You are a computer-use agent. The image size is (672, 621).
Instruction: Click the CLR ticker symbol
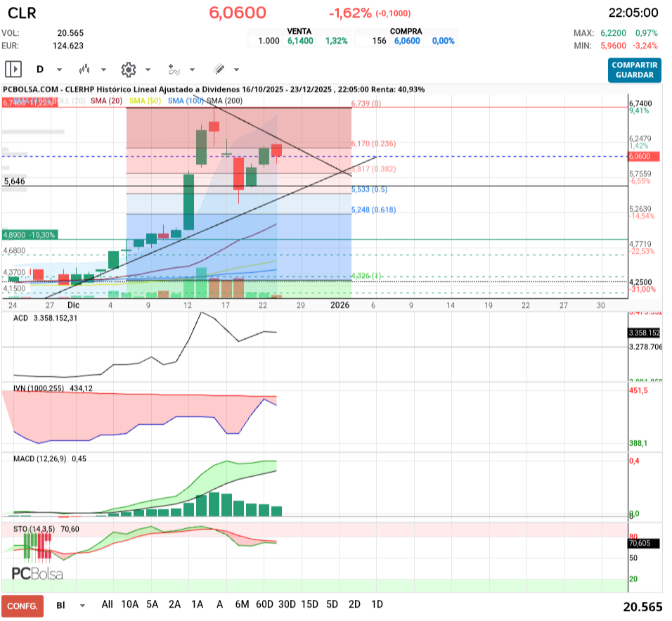22,13
